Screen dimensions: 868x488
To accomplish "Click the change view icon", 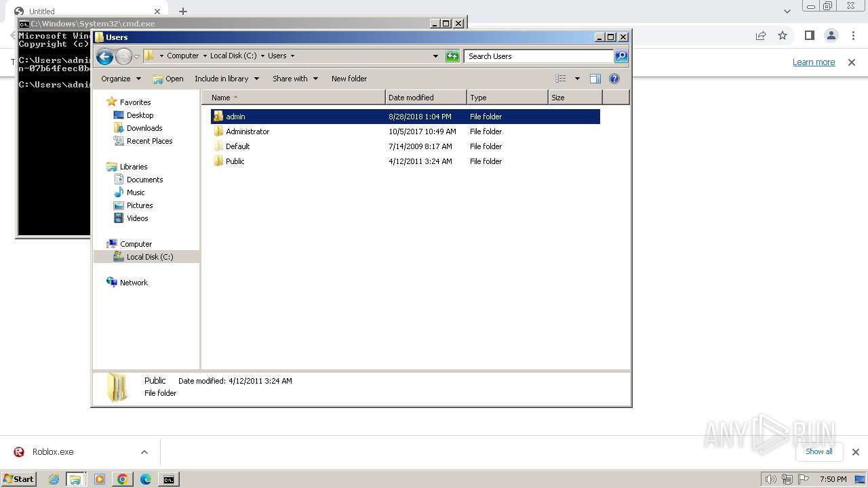I will tap(561, 79).
